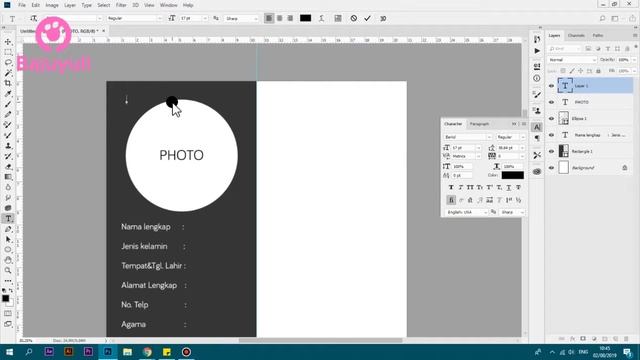Toggle Faux Bold in Character panel
The width and height of the screenshot is (640, 360).
pyautogui.click(x=451, y=187)
